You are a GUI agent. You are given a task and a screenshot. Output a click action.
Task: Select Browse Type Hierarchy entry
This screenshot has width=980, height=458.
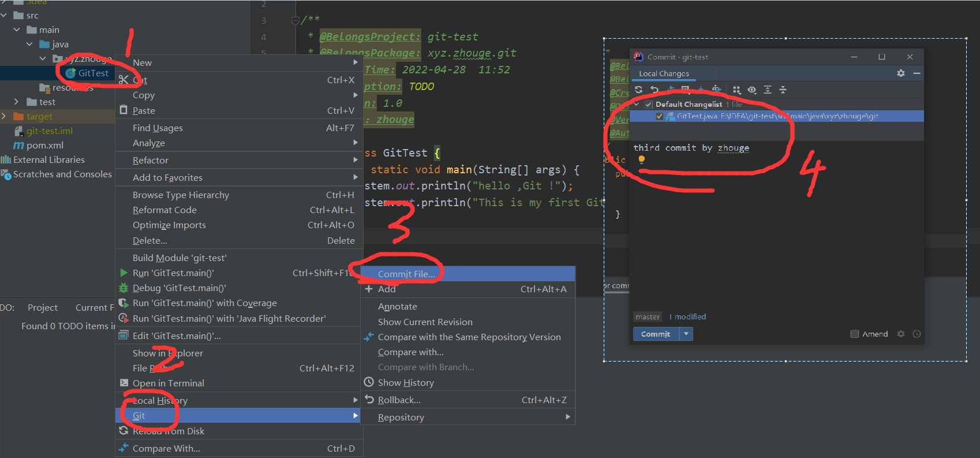coord(239,195)
